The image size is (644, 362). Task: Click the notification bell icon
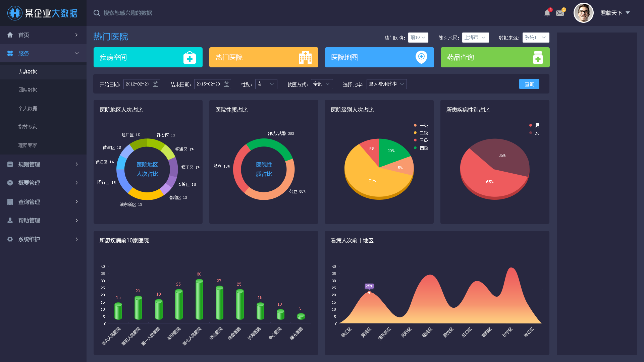point(547,12)
